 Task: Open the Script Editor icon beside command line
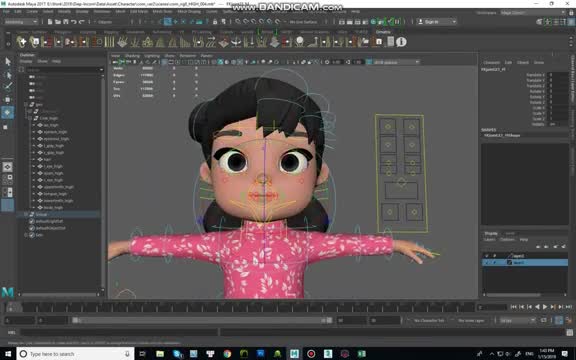[x=569, y=332]
